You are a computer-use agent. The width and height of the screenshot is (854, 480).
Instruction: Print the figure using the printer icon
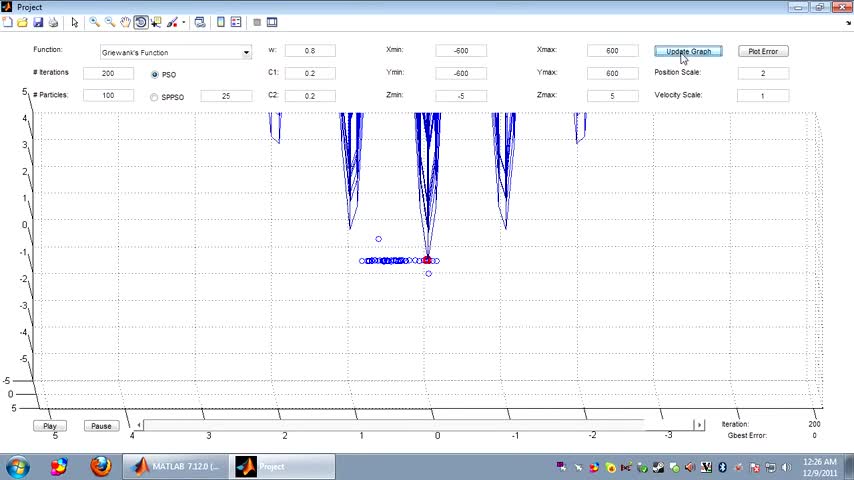pyautogui.click(x=53, y=22)
